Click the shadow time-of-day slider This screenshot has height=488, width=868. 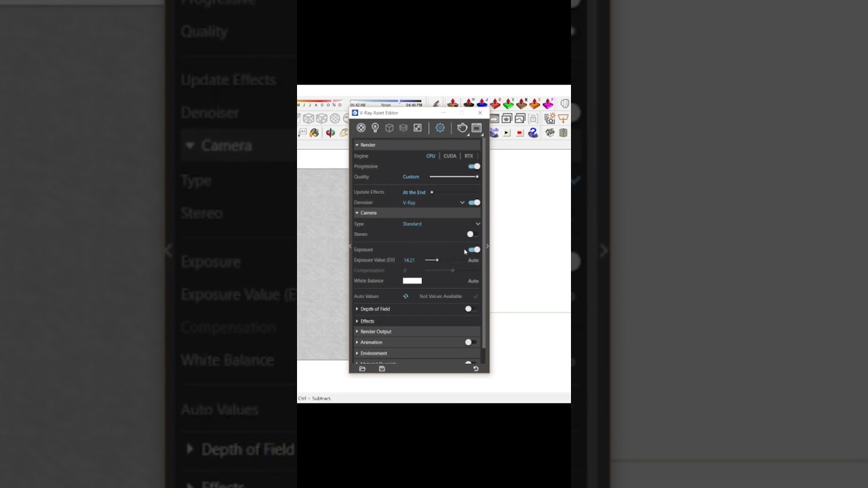click(386, 101)
